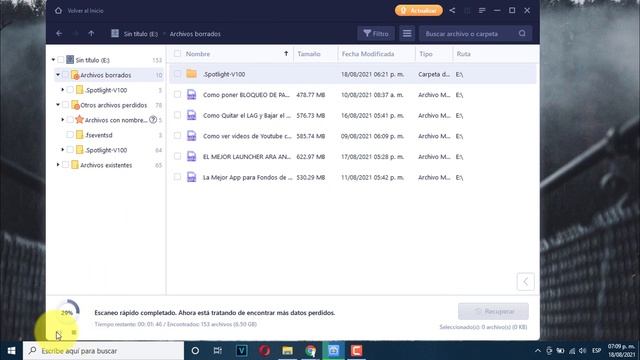Click video icon of EL MEJOR LAUNCHER file
The image size is (640, 360).
click(x=191, y=156)
